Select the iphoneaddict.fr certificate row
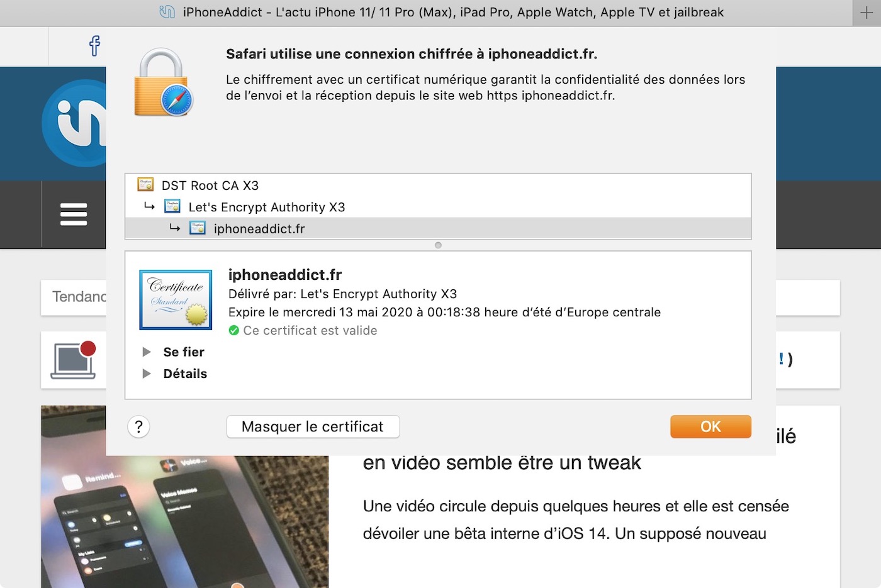Viewport: 881px width, 588px height. [x=438, y=228]
